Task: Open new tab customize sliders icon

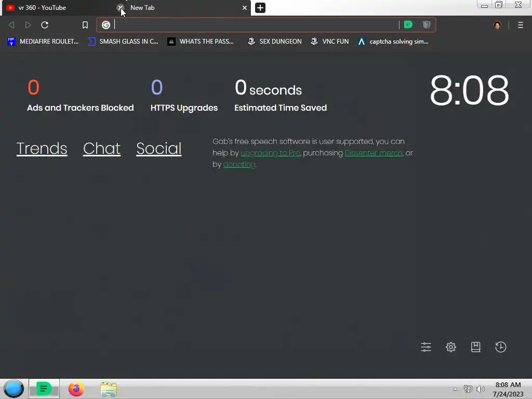Action: coord(426,347)
